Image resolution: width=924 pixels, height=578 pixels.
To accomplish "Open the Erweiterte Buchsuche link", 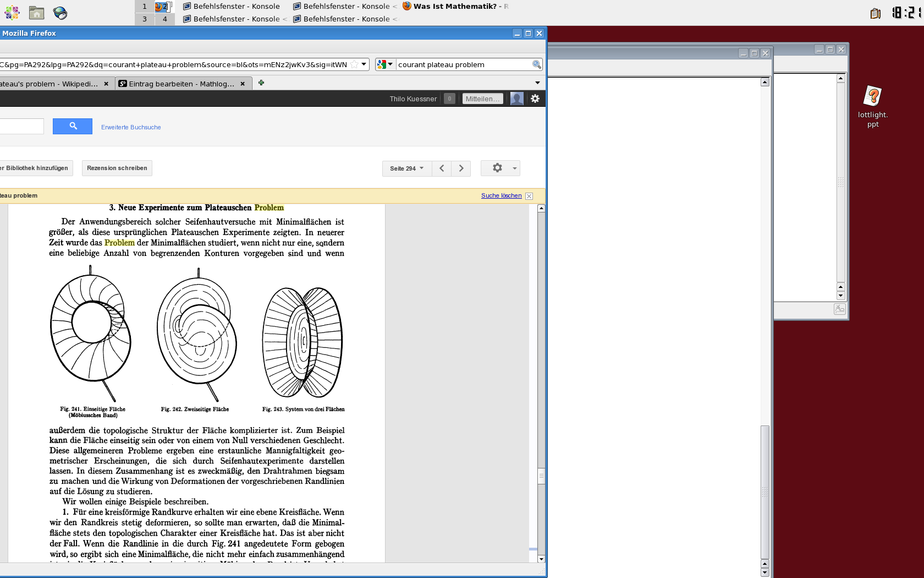I will point(131,127).
